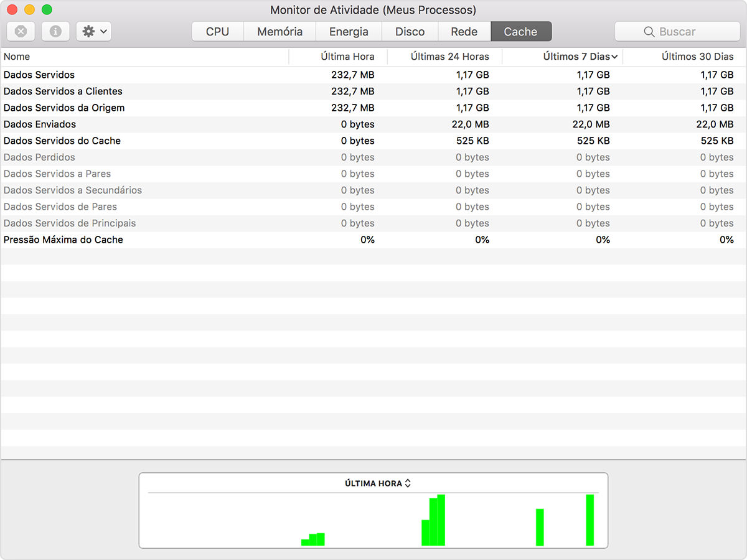747x560 pixels.
Task: Click the magnifier icon in Buscar field
Action: coord(649,32)
